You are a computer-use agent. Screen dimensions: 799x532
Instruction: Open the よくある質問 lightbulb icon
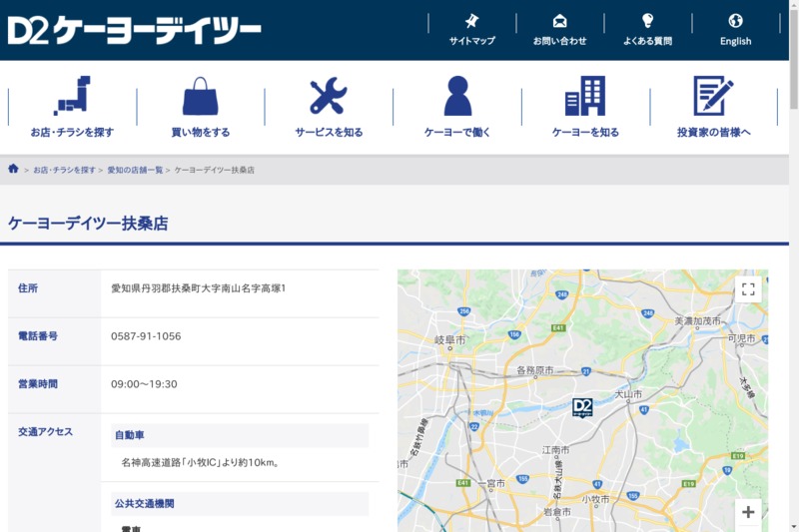[647, 20]
